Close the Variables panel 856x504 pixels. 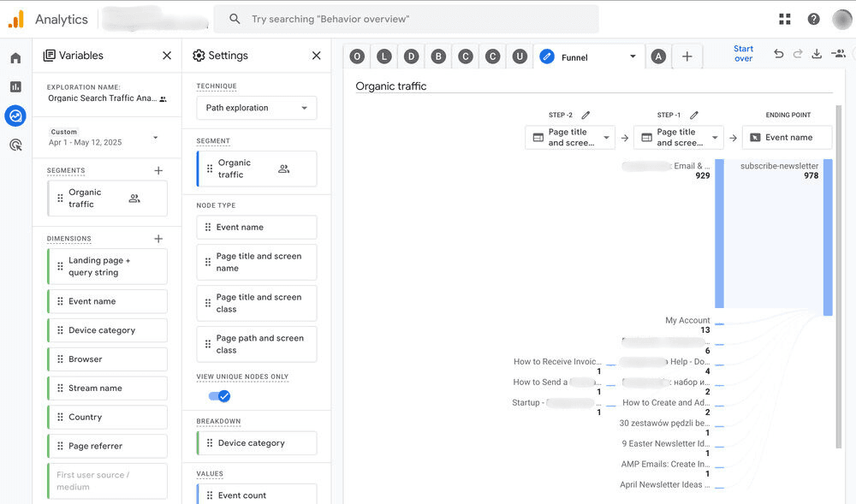[167, 56]
